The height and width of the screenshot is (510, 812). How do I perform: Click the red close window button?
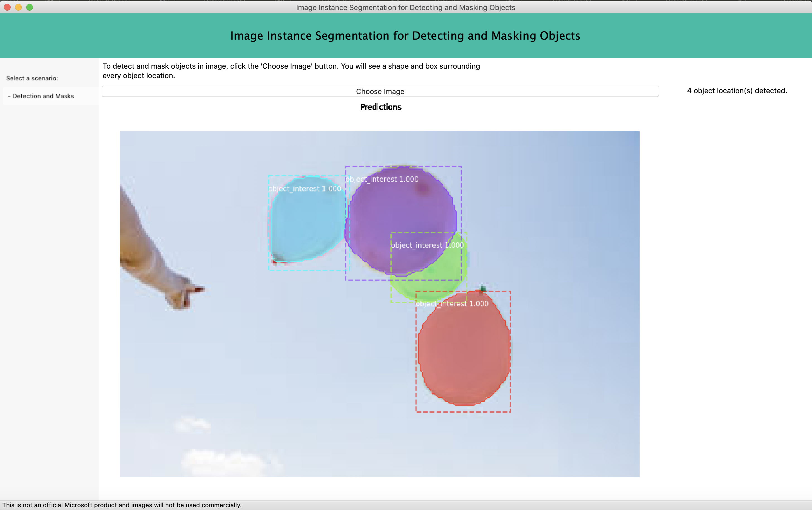coord(7,7)
